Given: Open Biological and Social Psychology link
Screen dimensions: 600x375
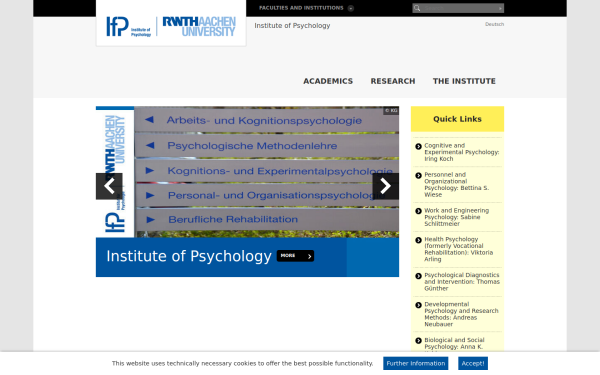Looking at the screenshot, I should point(454,343).
